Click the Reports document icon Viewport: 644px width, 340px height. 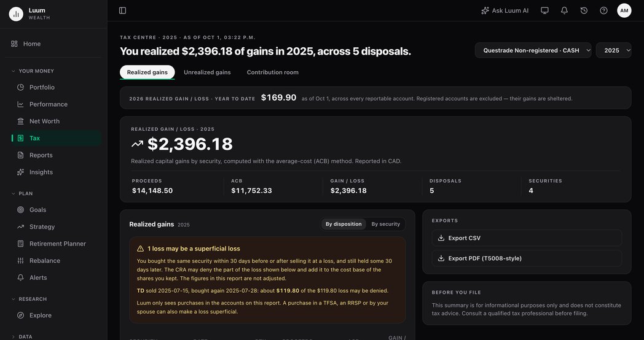(x=20, y=155)
